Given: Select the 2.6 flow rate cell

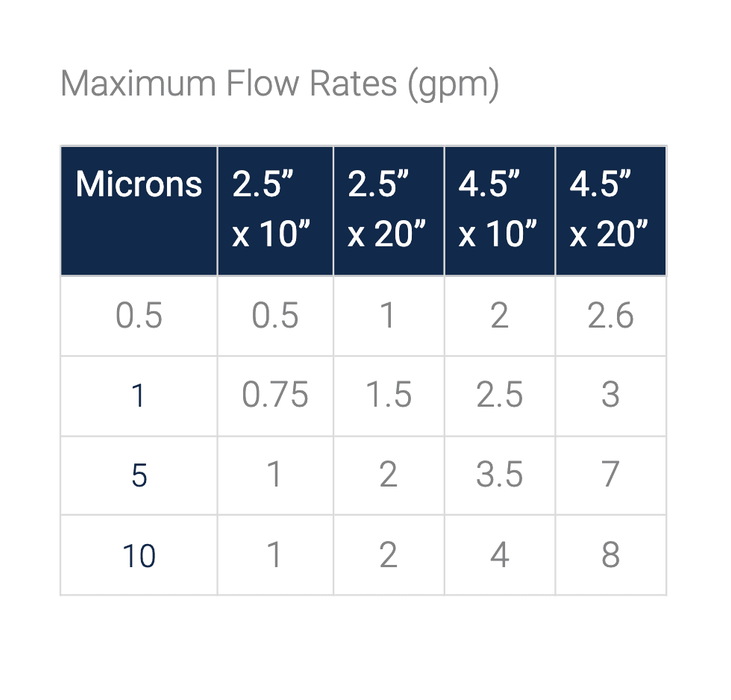Looking at the screenshot, I should 610,316.
